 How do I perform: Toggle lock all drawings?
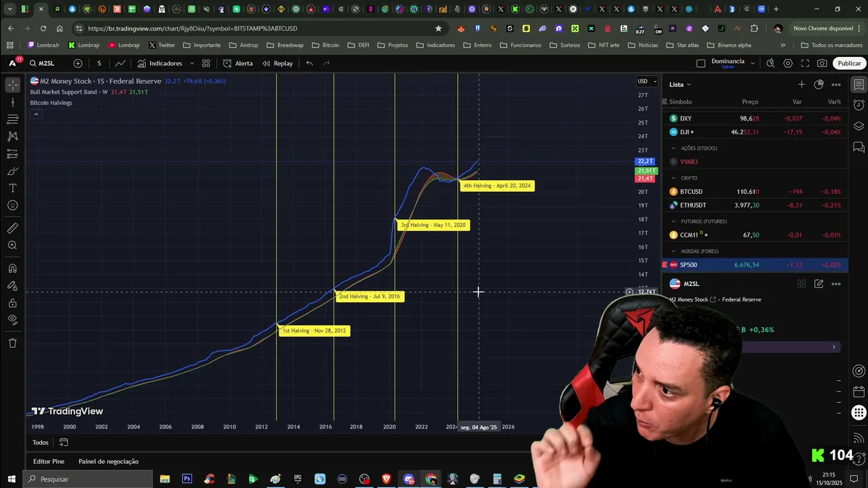12,303
